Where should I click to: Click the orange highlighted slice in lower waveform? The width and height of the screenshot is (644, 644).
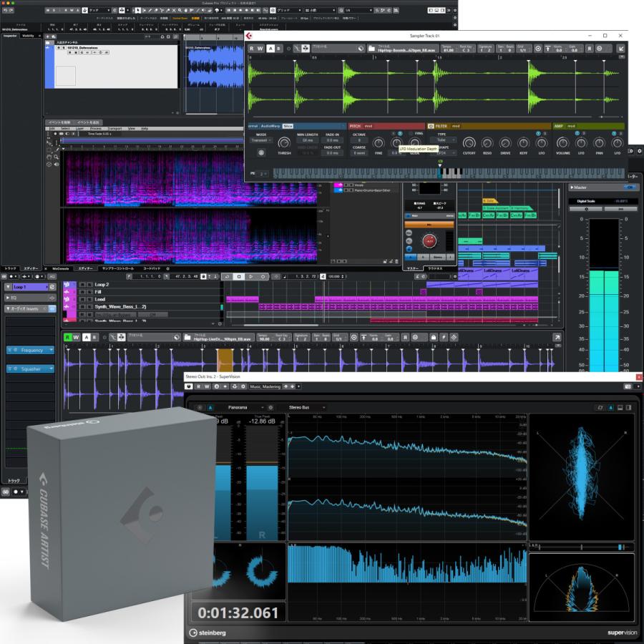tap(225, 360)
